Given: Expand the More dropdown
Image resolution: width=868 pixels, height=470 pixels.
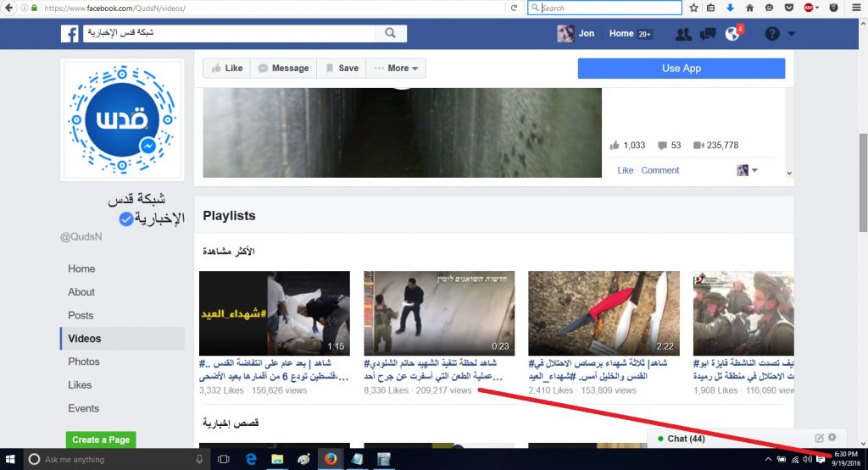Looking at the screenshot, I should click(x=396, y=68).
